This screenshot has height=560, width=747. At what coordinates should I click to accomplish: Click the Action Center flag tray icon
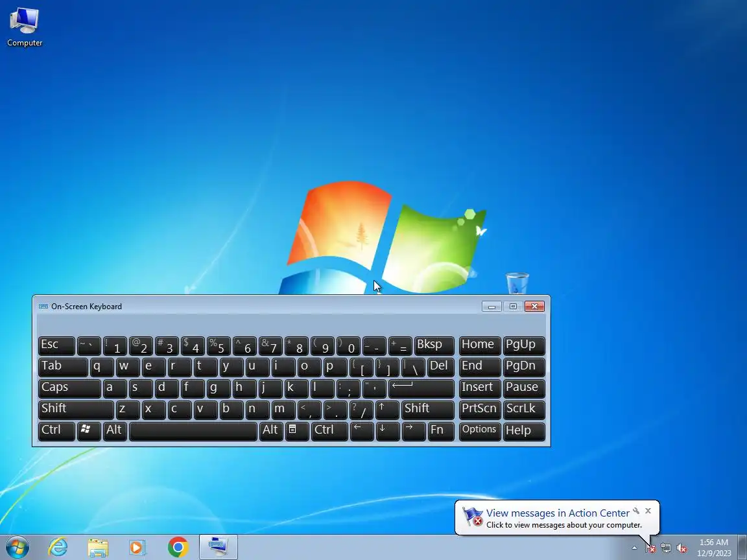pyautogui.click(x=650, y=548)
